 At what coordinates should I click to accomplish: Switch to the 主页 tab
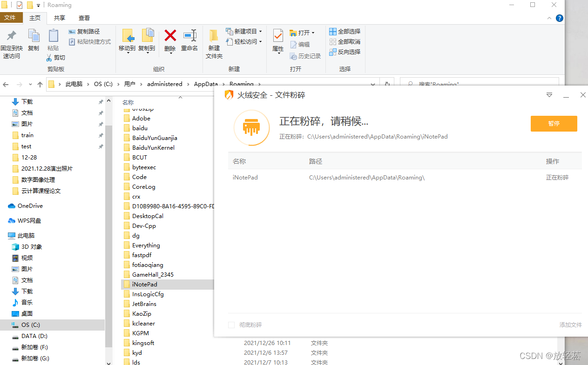35,18
